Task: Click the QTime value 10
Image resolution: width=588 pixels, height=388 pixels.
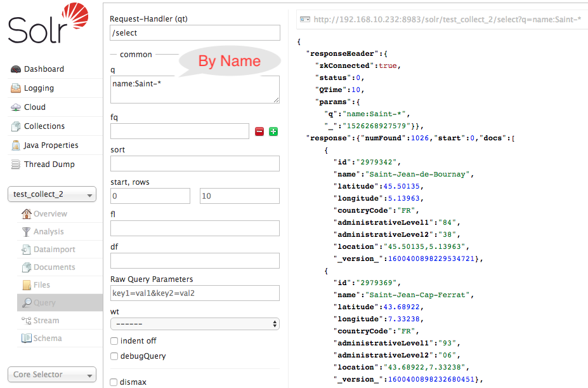Action: 356,90
